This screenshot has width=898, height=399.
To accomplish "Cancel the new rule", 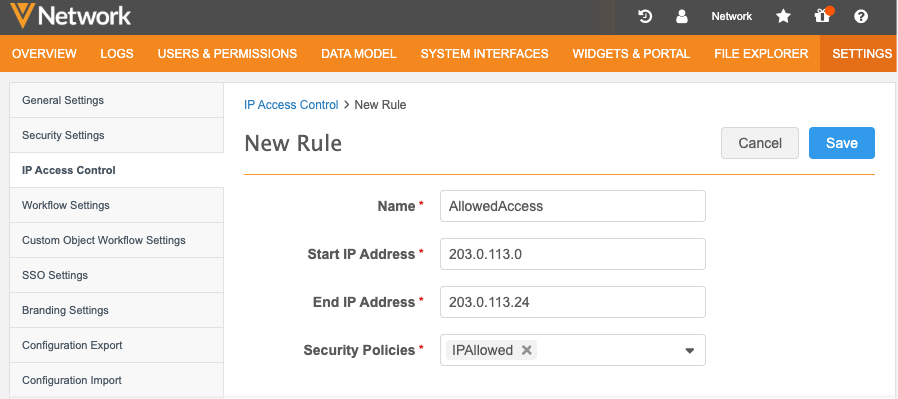I will tap(760, 143).
